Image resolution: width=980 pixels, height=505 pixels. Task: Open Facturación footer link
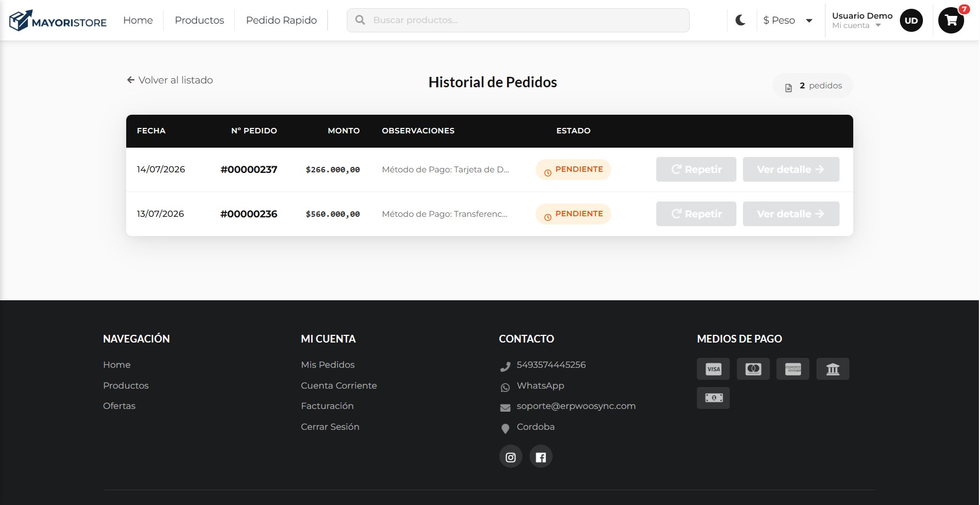(x=328, y=406)
